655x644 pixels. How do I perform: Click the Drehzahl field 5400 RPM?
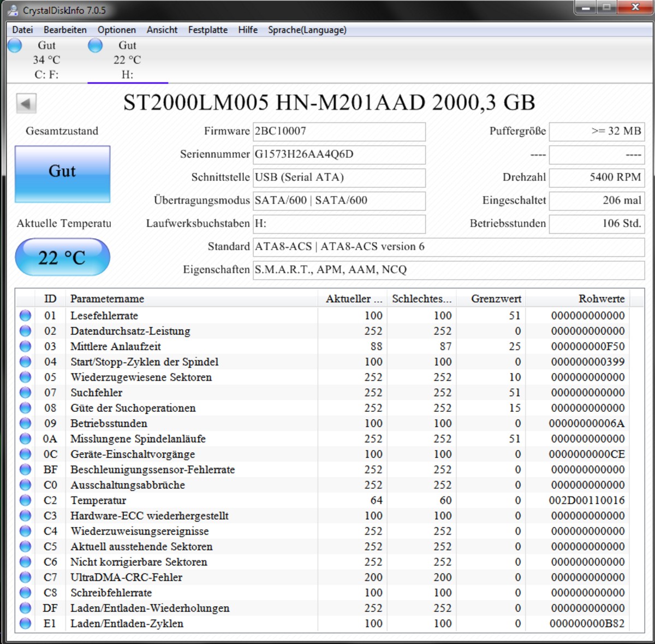pos(597,178)
